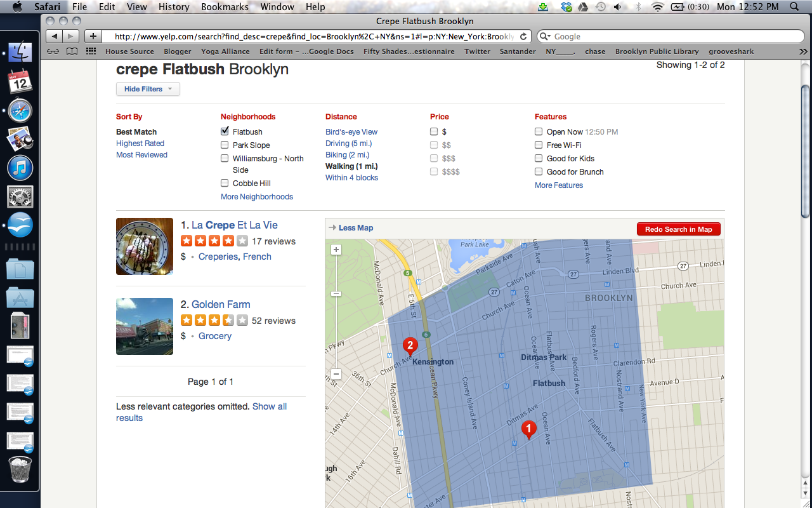
Task: Open the Edit menu
Action: point(107,7)
